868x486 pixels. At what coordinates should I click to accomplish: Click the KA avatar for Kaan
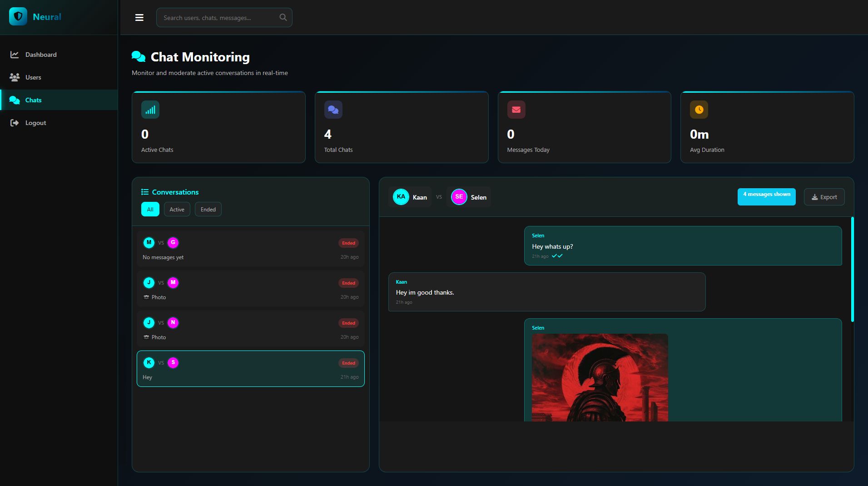(x=401, y=197)
